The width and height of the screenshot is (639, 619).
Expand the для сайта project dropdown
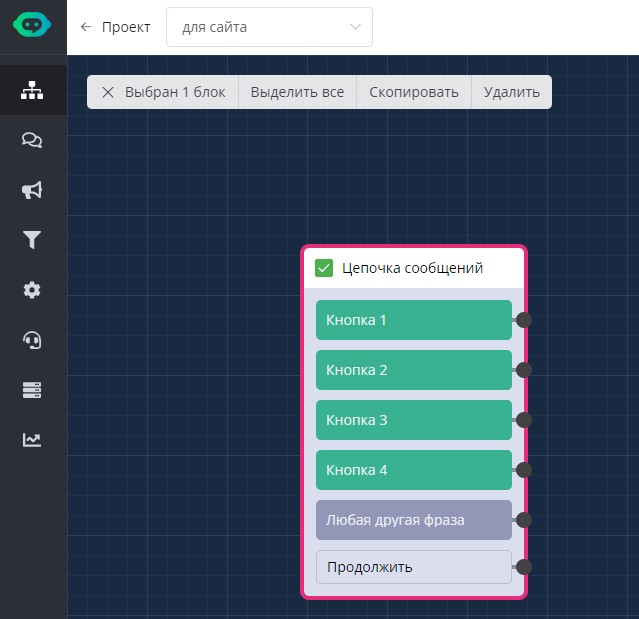pos(269,27)
